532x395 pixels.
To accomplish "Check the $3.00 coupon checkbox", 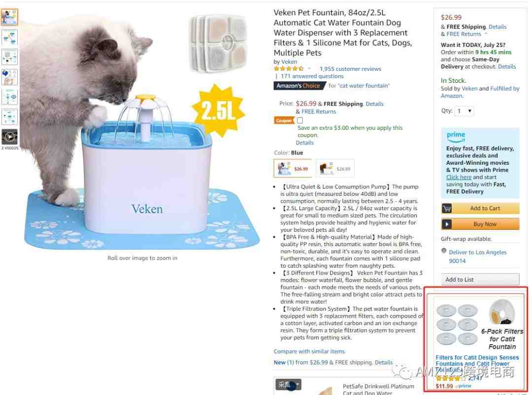I will (300, 120).
